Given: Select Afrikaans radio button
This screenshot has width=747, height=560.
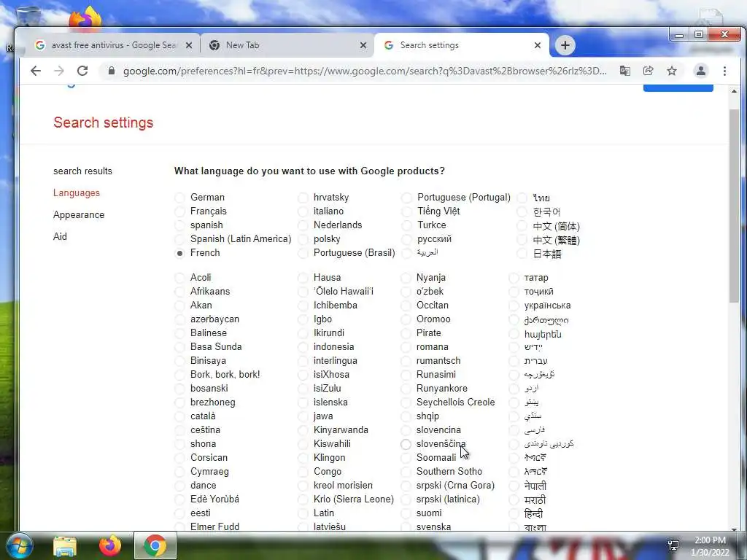Looking at the screenshot, I should click(179, 292).
